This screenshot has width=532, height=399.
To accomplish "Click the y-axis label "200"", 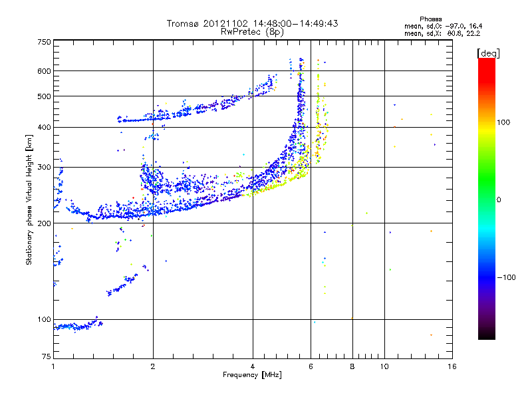I will click(x=44, y=223).
